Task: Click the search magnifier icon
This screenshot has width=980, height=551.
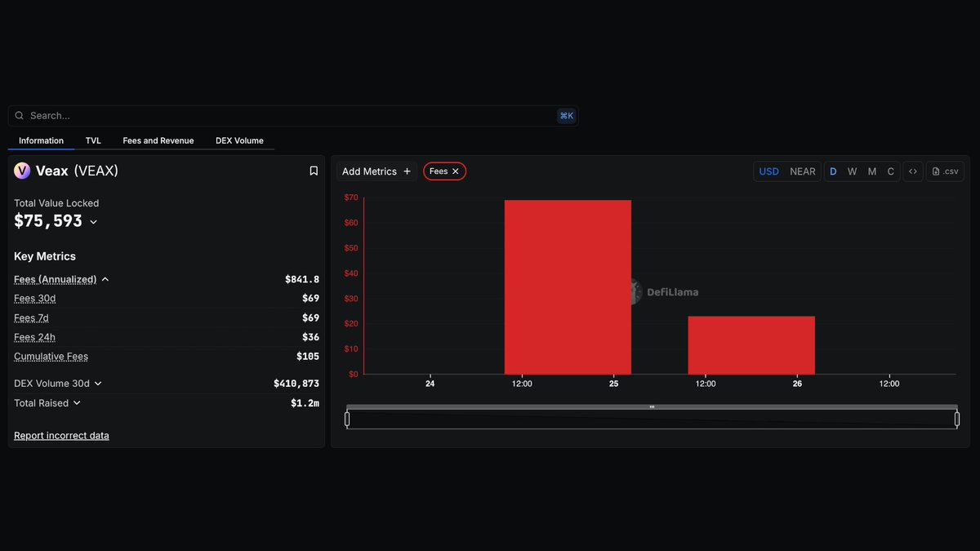Action: pos(20,116)
